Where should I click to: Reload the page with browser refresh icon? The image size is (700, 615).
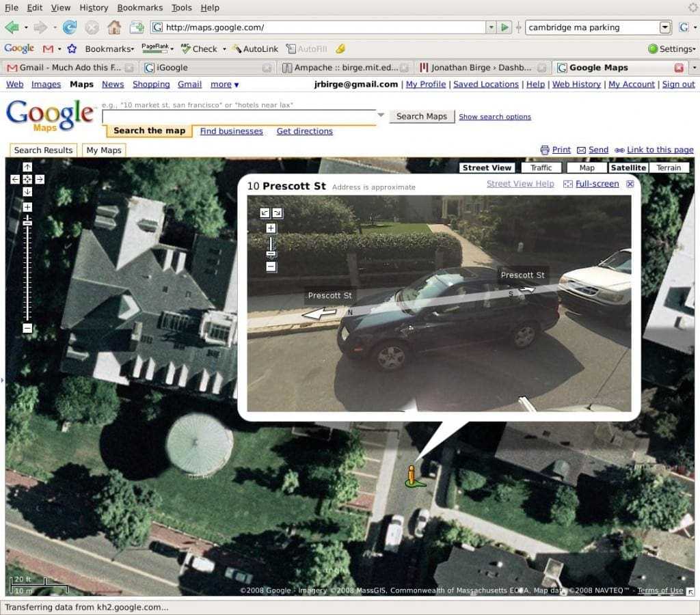pyautogui.click(x=70, y=27)
